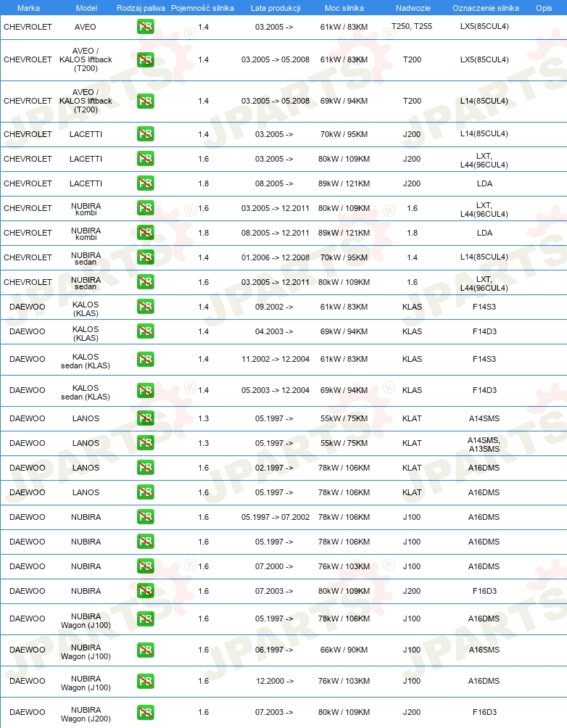Image resolution: width=567 pixels, height=728 pixels.
Task: Click fuel icon in NUBIRA 05.1997 -> 07.2002 row
Action: tap(145, 517)
